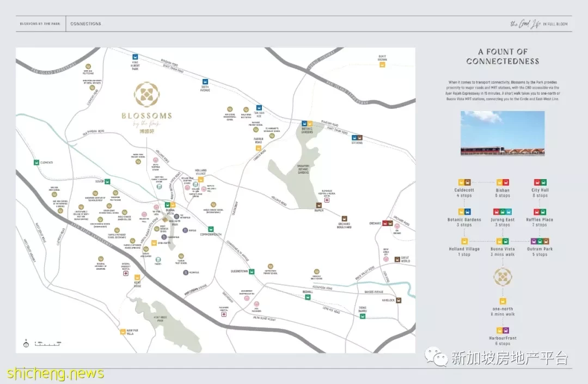Click the King Albert Park MRT icon
This screenshot has width=588, height=384.
pyautogui.click(x=135, y=57)
